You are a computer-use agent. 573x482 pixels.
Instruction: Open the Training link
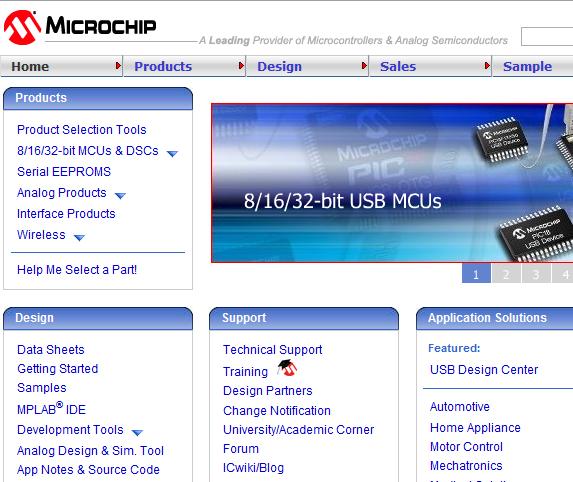[246, 372]
